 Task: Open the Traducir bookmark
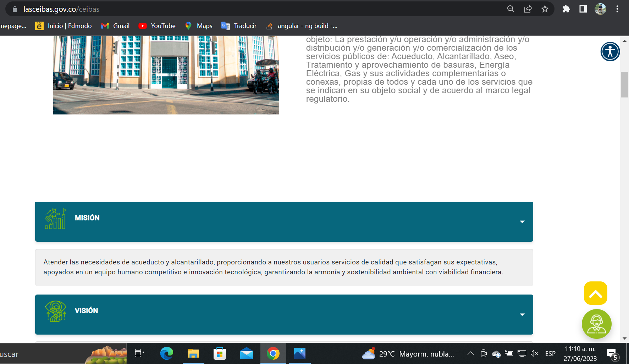[x=239, y=26]
